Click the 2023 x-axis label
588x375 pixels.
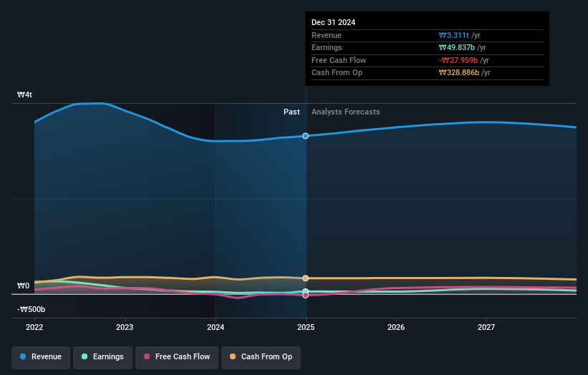[125, 327]
